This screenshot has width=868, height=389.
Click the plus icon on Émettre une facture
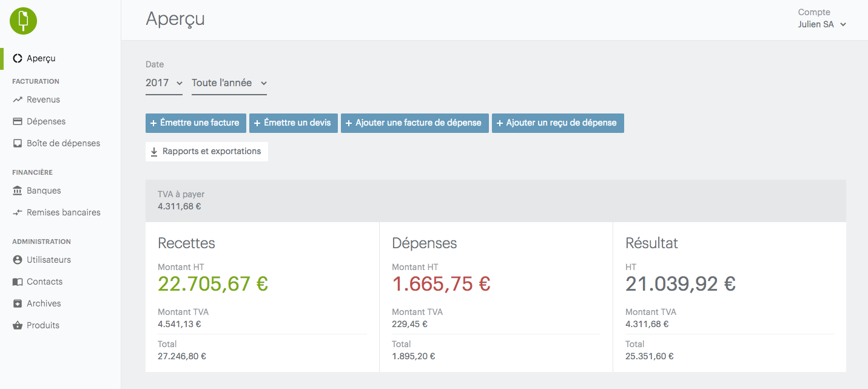coord(154,123)
